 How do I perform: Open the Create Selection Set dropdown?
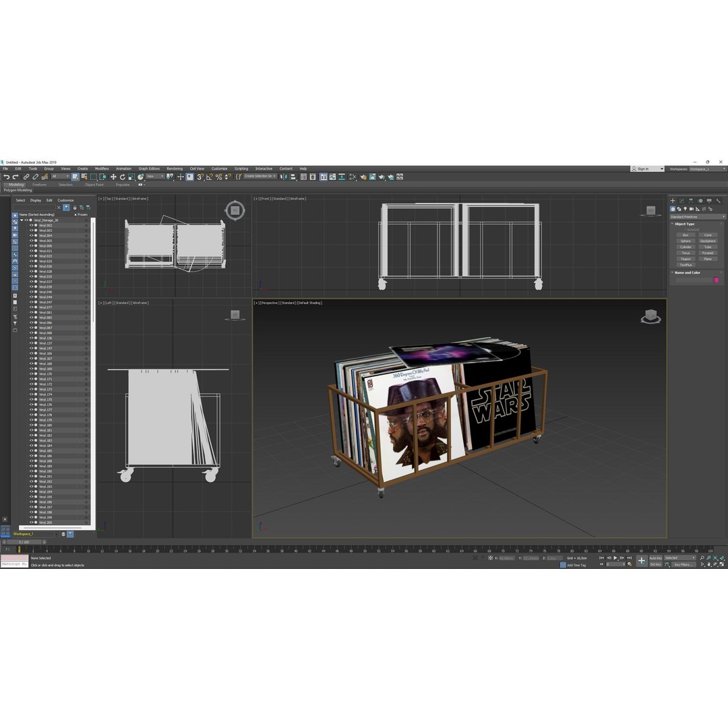click(260, 177)
